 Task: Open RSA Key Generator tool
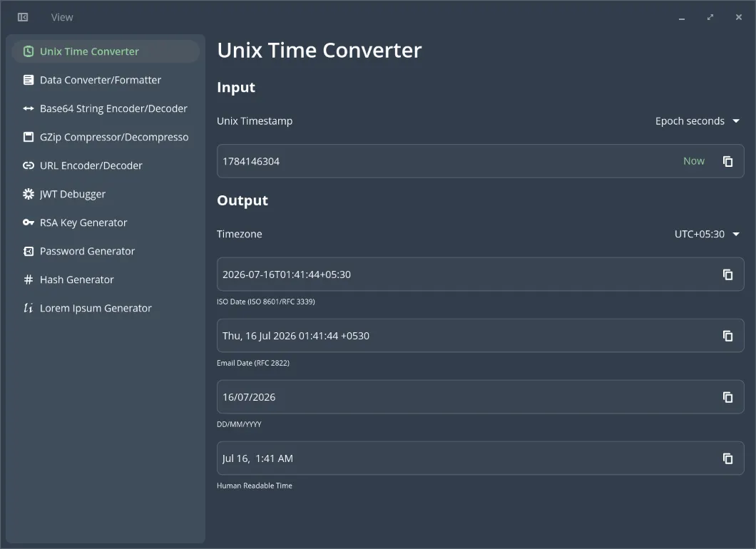106,222
